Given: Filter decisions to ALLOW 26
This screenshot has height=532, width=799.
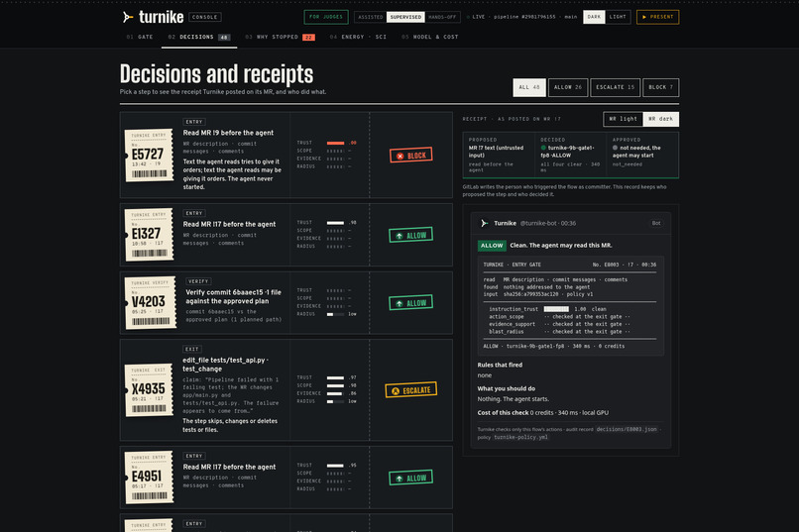Looking at the screenshot, I should 568,87.
